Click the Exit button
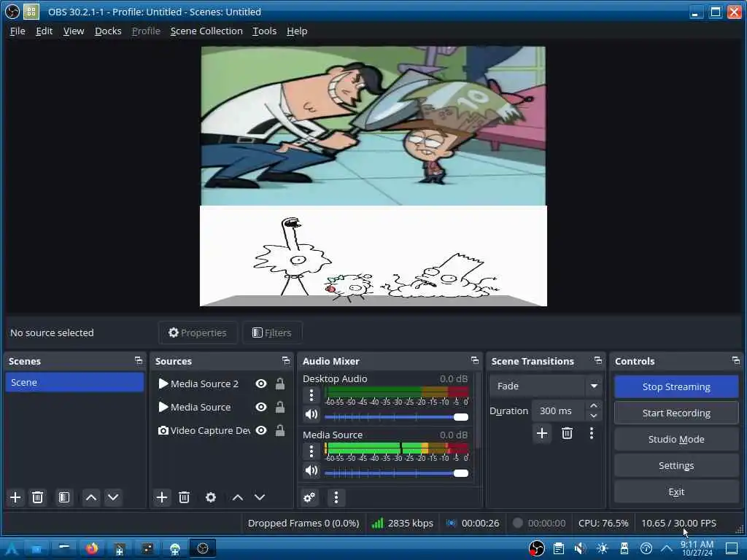 tap(676, 491)
